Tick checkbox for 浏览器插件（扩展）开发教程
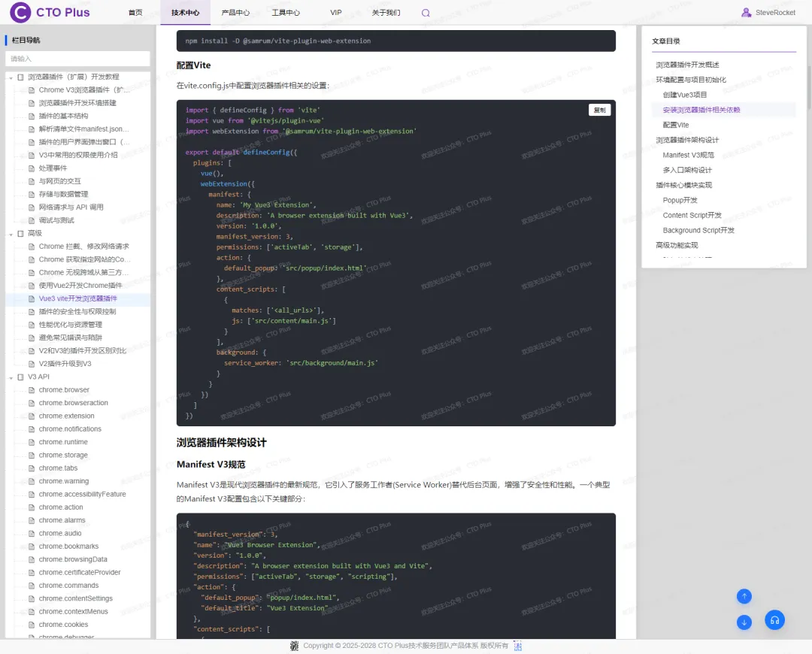The image size is (812, 654). pos(21,77)
